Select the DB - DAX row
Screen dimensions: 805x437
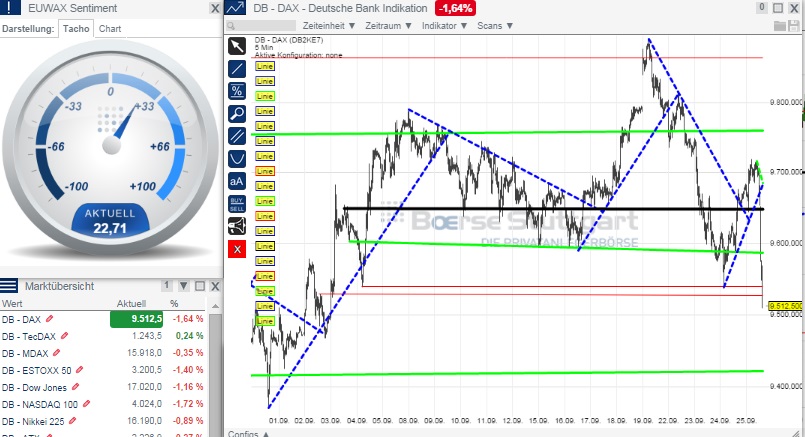point(103,319)
